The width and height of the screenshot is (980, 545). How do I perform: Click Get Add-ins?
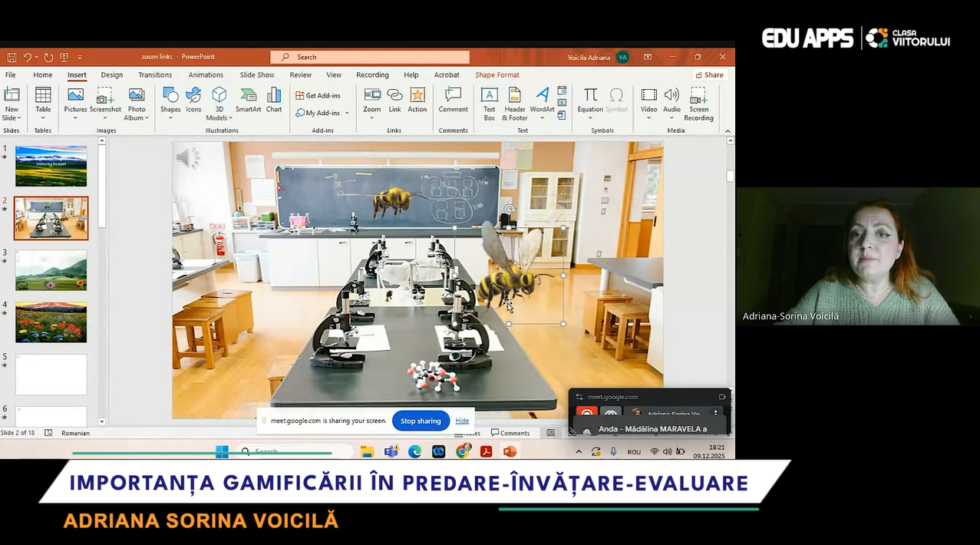(318, 95)
